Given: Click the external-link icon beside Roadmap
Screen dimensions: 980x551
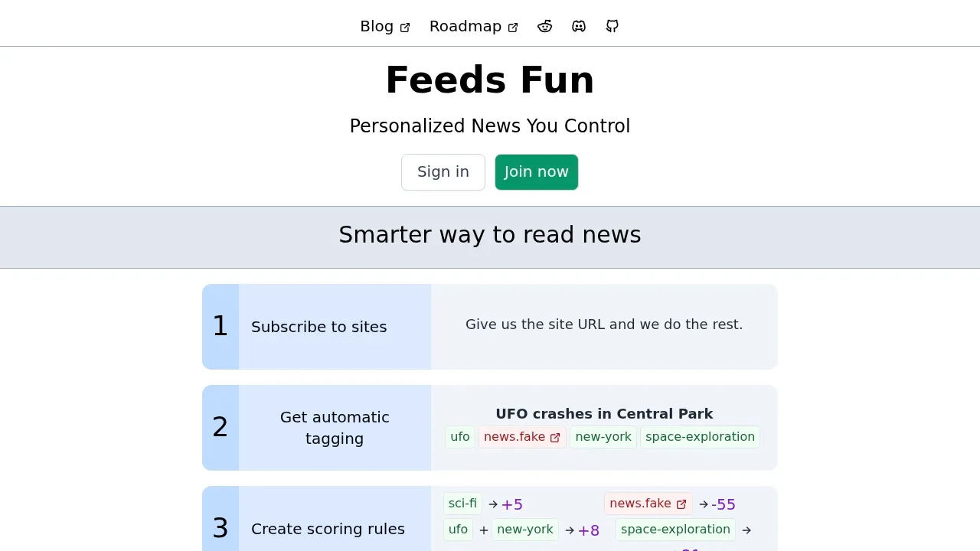Looking at the screenshot, I should pyautogui.click(x=513, y=28).
